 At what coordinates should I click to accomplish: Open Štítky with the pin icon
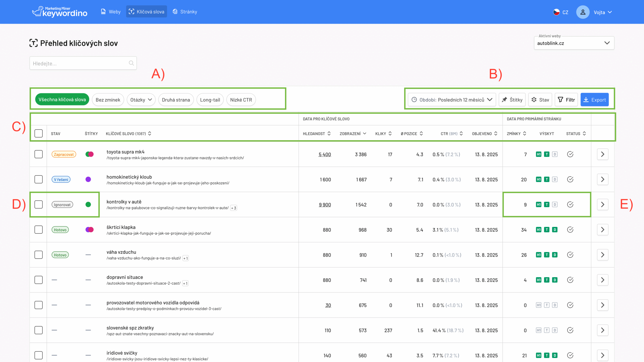pos(512,100)
